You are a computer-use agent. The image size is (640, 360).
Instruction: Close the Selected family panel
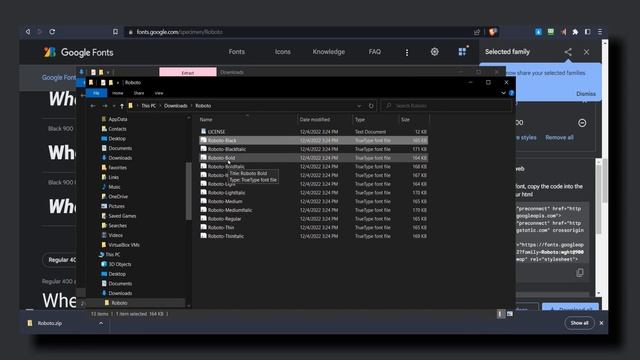pyautogui.click(x=587, y=52)
